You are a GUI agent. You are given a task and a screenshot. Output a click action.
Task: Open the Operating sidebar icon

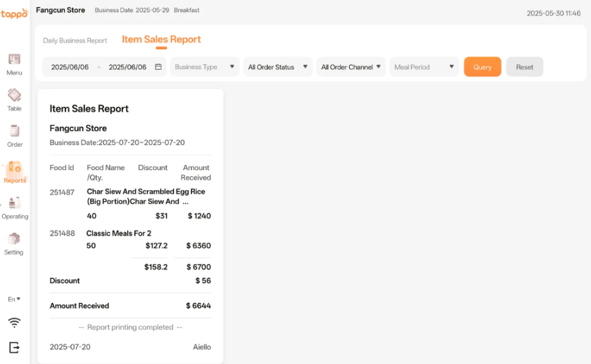(14, 204)
